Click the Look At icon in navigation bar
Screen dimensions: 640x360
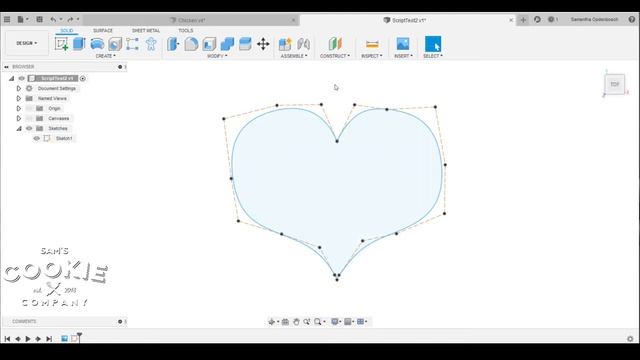[285, 322]
